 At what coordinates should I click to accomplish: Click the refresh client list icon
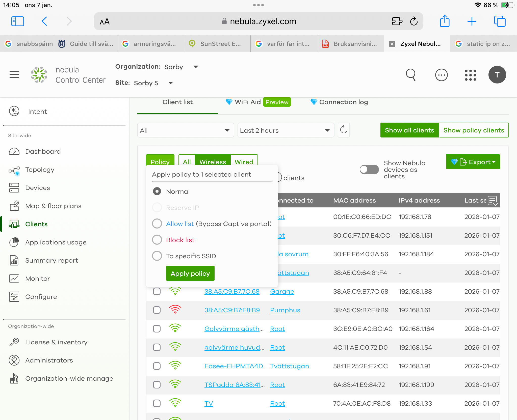point(344,130)
